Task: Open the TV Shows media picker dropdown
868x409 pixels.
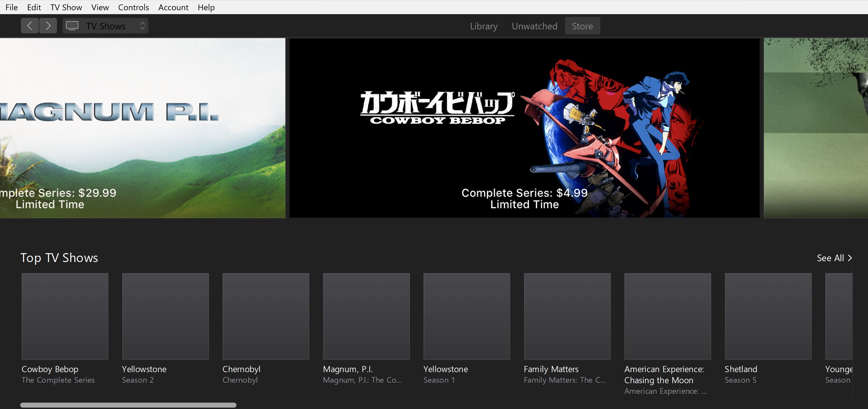Action: click(x=105, y=26)
